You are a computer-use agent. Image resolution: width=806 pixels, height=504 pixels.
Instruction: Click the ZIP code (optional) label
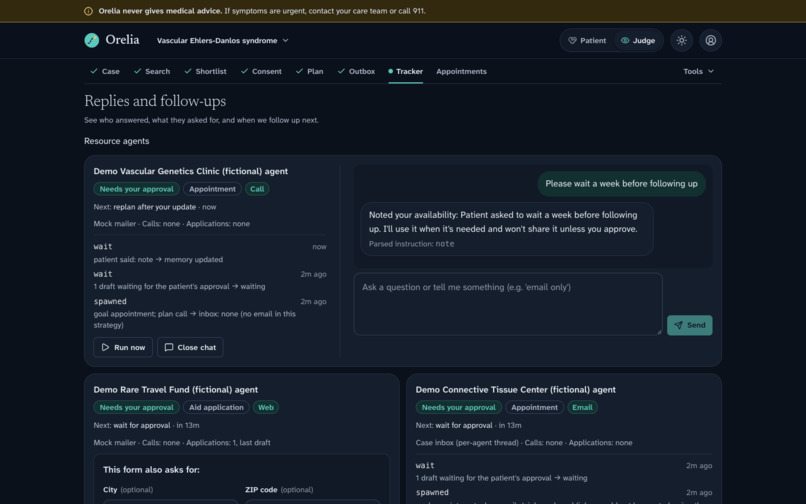pos(279,490)
